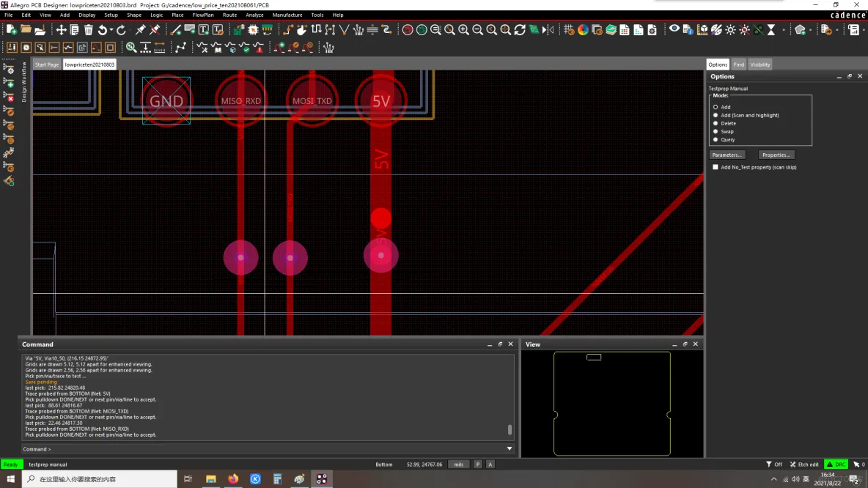Select the Add Line tool icon
The image size is (868, 488).
click(x=175, y=30)
